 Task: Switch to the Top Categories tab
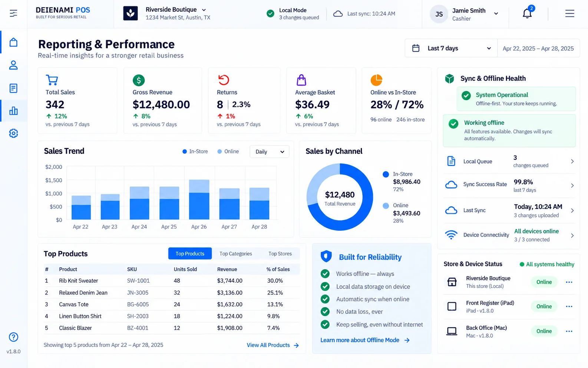click(236, 254)
